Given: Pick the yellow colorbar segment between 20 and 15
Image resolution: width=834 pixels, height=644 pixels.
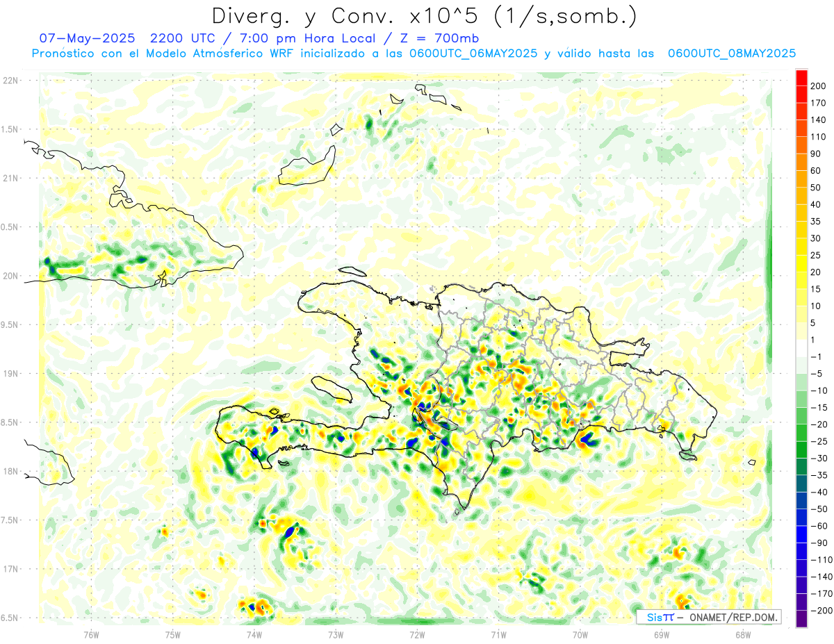Looking at the screenshot, I should click(x=801, y=281).
